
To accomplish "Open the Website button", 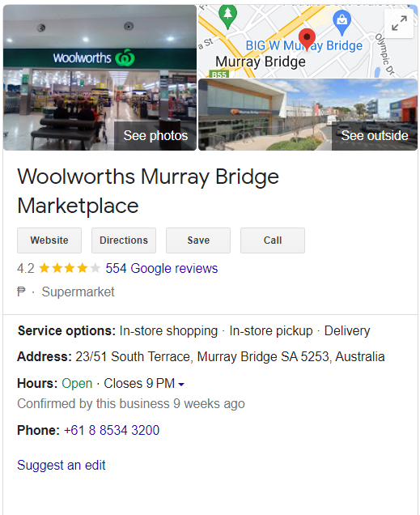I will (49, 240).
